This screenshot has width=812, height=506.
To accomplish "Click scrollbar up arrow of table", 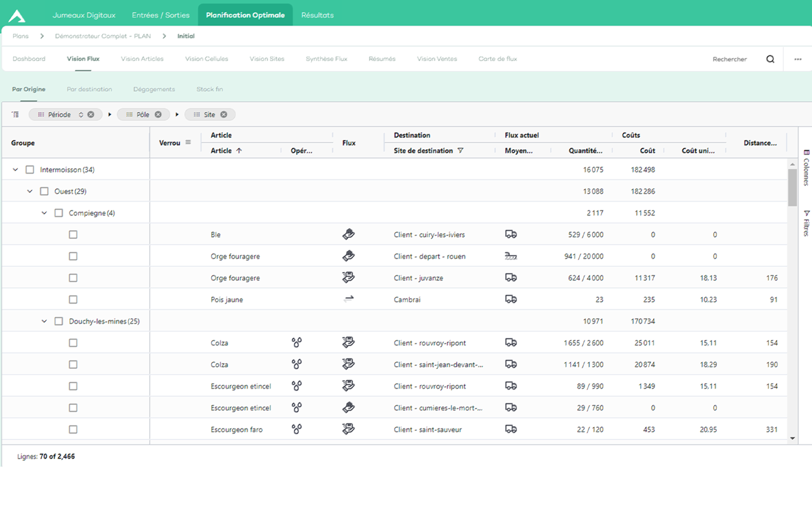I will coord(792,164).
